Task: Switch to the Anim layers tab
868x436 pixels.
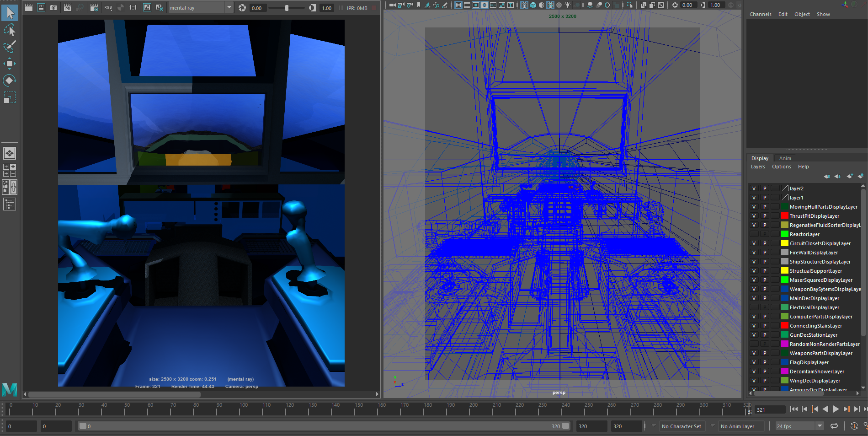Action: [785, 158]
